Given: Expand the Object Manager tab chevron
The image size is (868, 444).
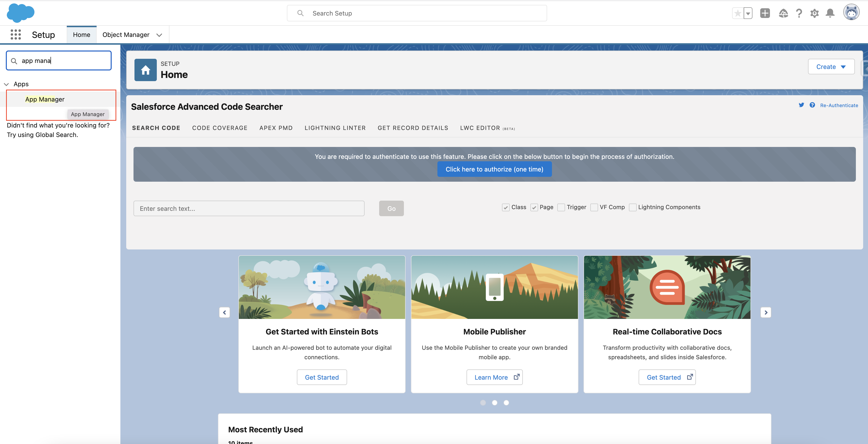Looking at the screenshot, I should [x=159, y=35].
